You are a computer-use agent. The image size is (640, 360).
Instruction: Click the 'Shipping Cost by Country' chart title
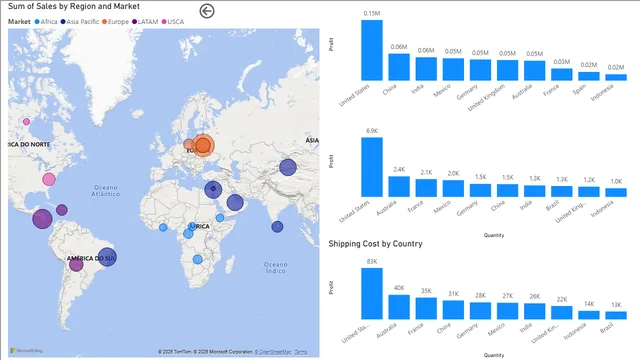[376, 244]
